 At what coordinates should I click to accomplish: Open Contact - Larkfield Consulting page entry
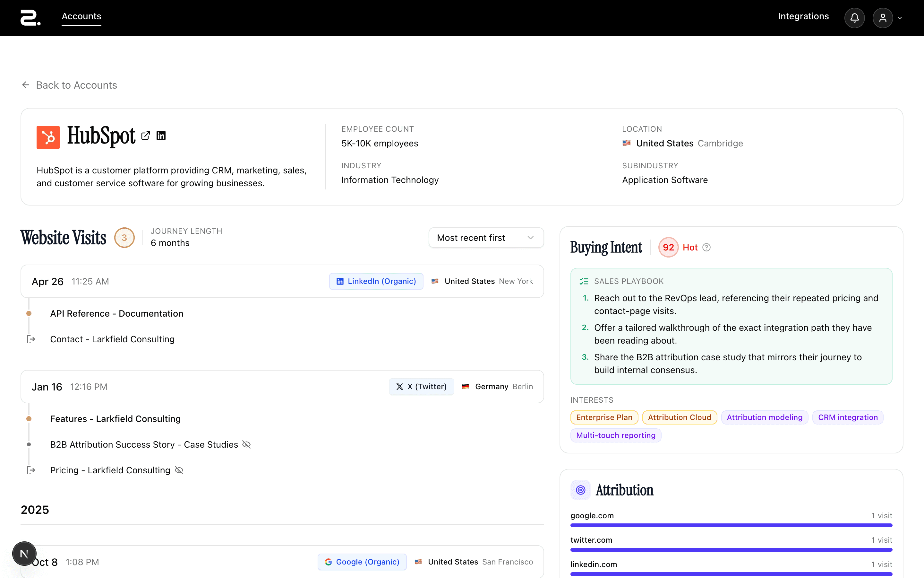tap(112, 339)
